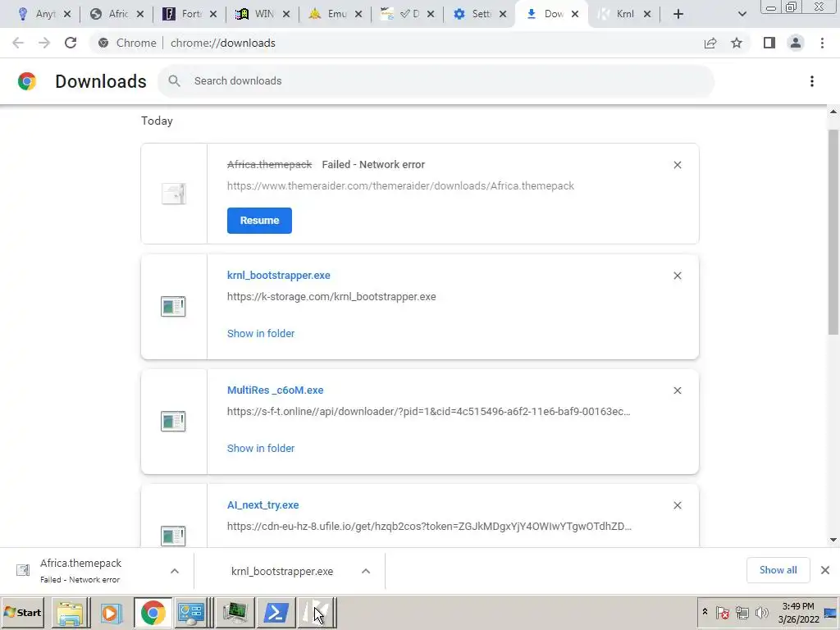Click the network tray icon

[x=742, y=612]
